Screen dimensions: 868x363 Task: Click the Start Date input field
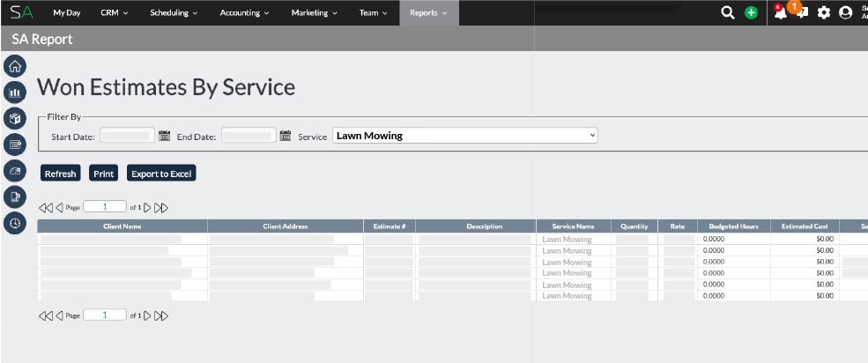[127, 136]
